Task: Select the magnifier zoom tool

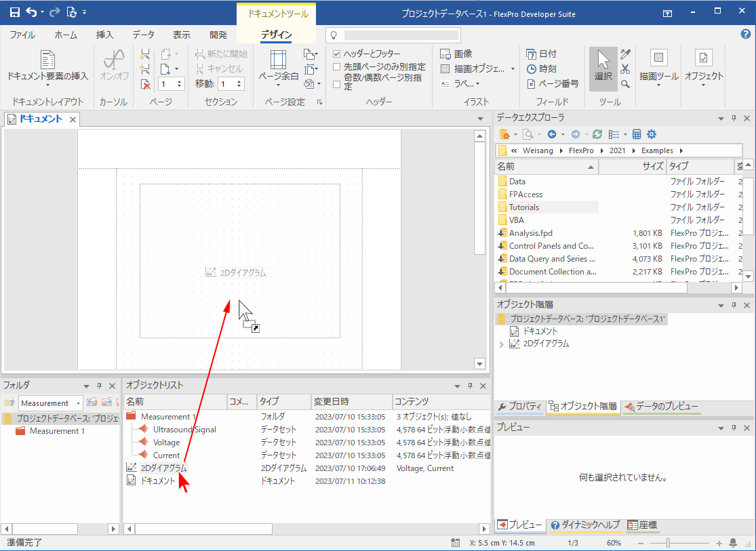Action: (625, 84)
